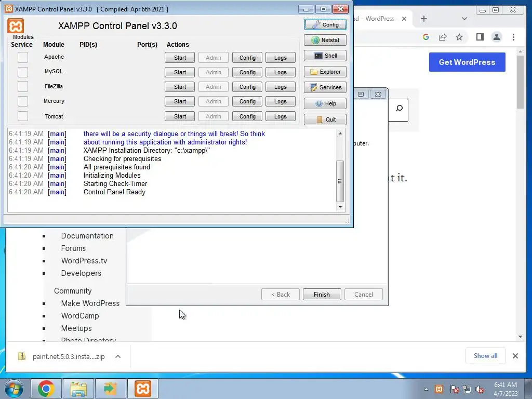Open WordPress.tv link
Viewport: 532px width, 399px height.
pyautogui.click(x=84, y=261)
